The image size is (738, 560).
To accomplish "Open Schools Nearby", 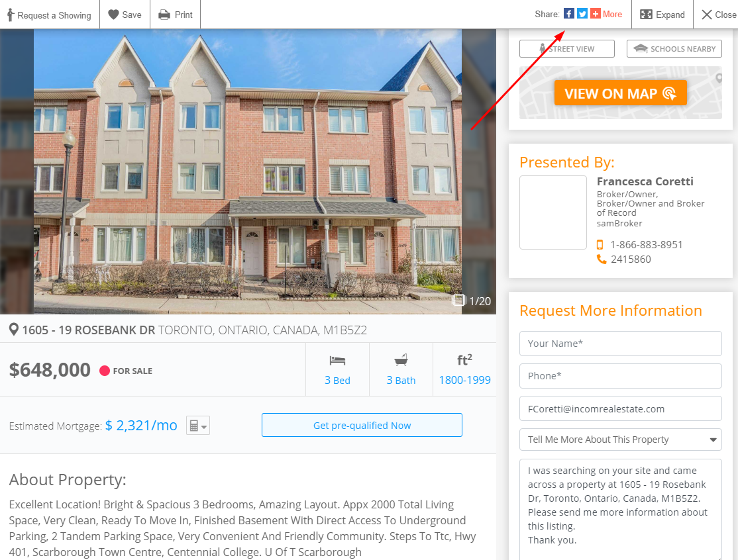I will (674, 49).
